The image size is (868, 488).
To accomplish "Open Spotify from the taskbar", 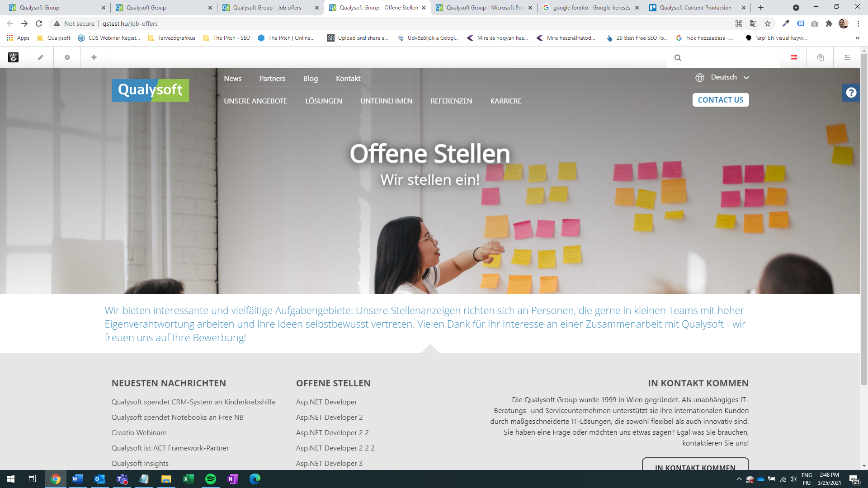I will 211,479.
